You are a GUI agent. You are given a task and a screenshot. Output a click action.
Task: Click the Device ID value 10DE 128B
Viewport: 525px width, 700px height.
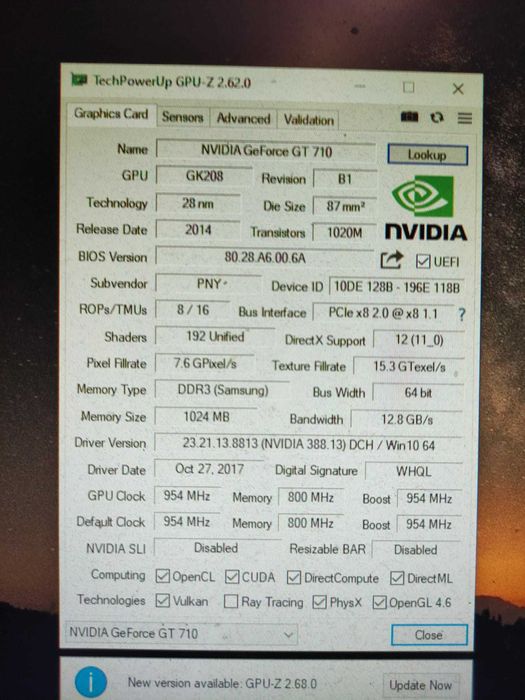[396, 287]
